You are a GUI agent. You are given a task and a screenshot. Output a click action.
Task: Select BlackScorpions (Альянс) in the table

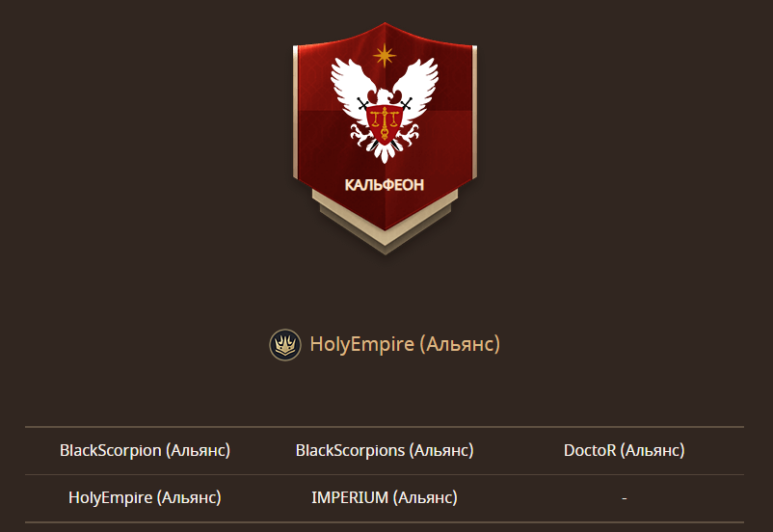pyautogui.click(x=385, y=450)
